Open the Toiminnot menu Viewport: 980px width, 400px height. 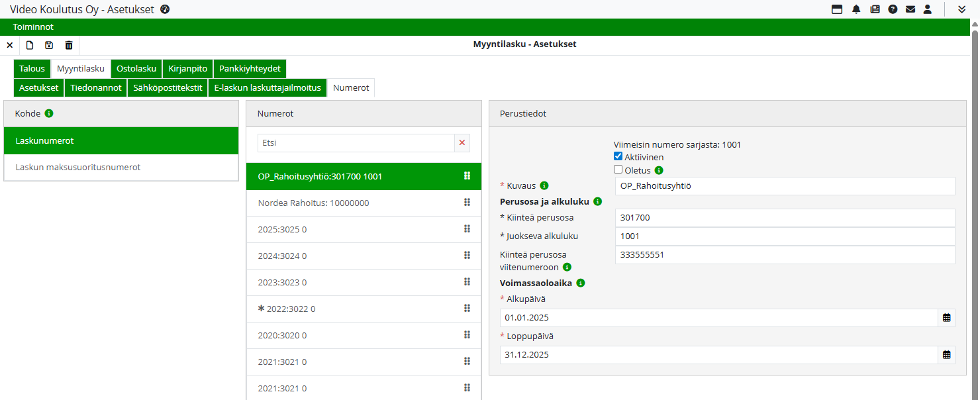pos(33,27)
